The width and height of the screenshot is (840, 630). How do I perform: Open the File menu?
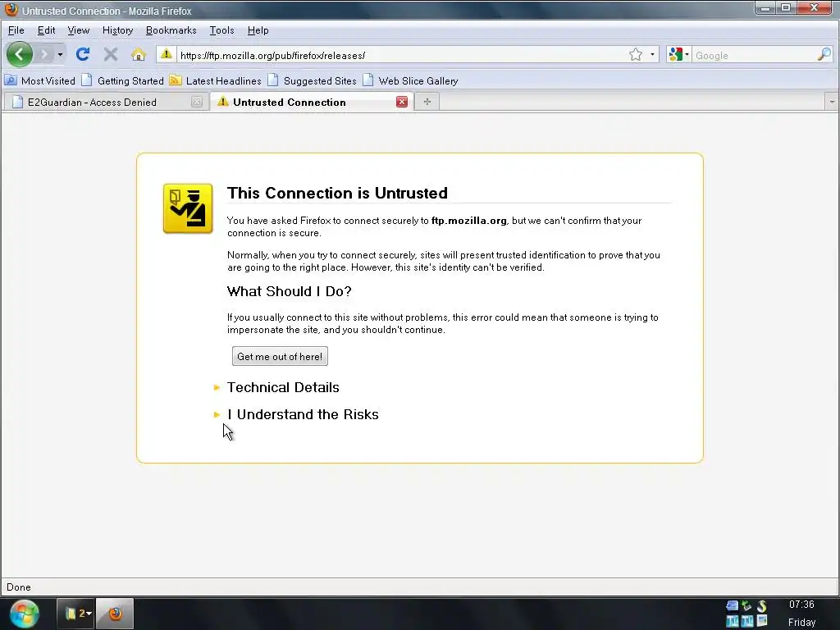[x=16, y=30]
